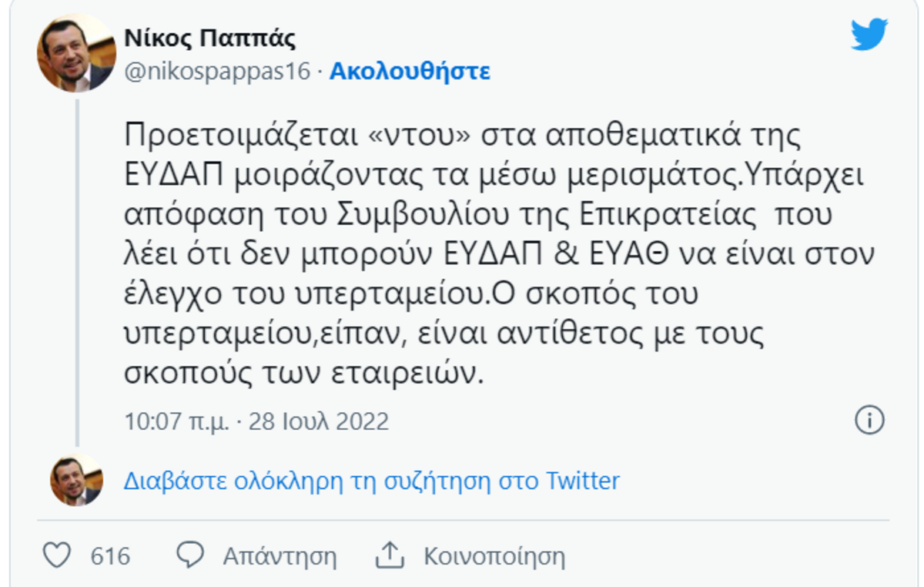Click the vertical thread line below the avatar

[x=76, y=270]
